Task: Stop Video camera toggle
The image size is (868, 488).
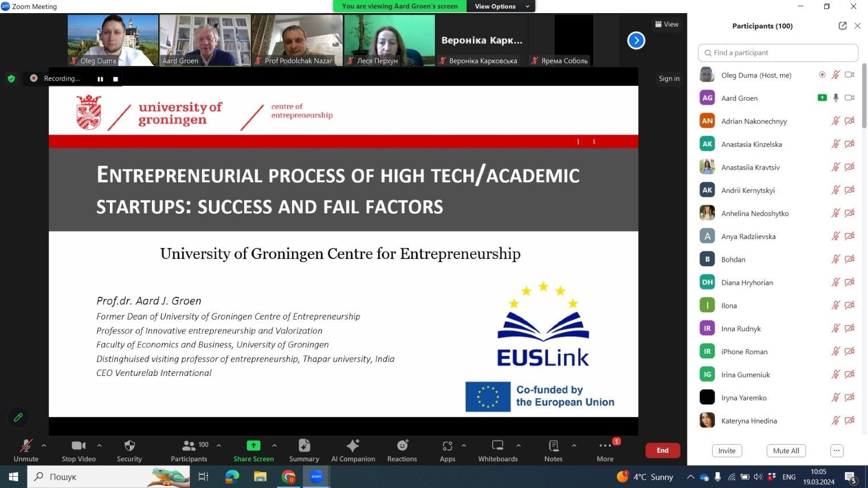Action: pos(79,446)
